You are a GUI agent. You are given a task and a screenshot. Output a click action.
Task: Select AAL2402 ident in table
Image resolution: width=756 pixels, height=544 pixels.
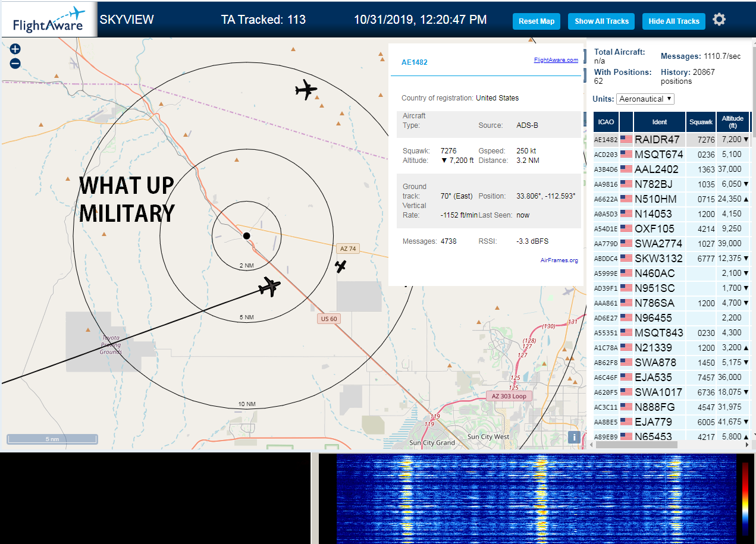click(657, 169)
